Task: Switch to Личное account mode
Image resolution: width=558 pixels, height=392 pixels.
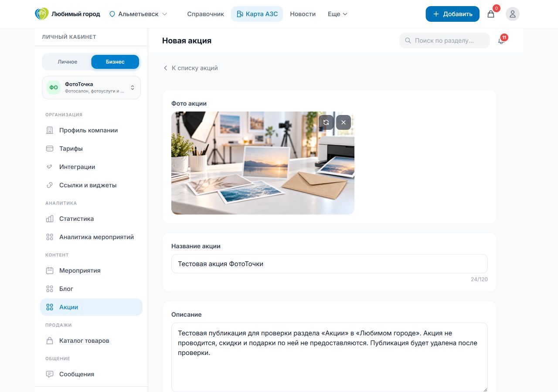Action: pos(67,62)
